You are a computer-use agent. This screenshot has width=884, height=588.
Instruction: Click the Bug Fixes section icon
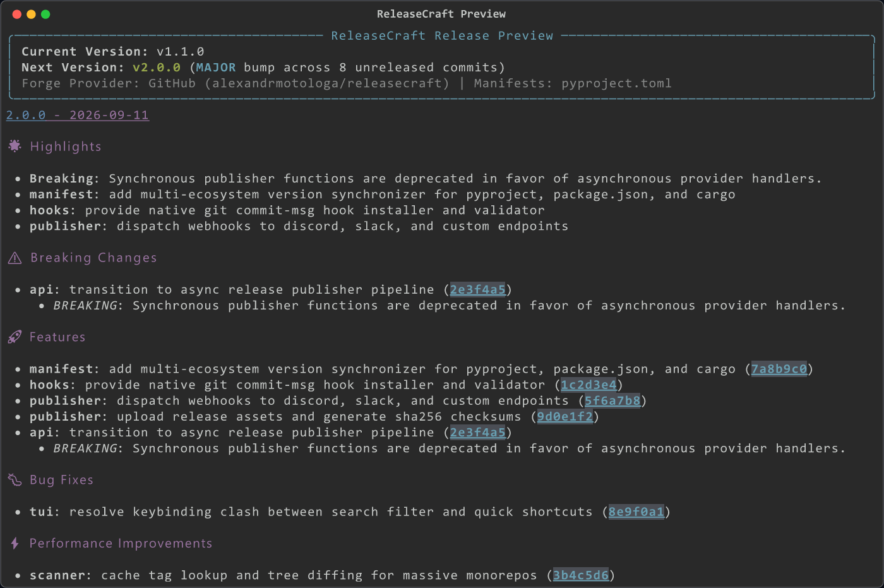click(x=15, y=480)
